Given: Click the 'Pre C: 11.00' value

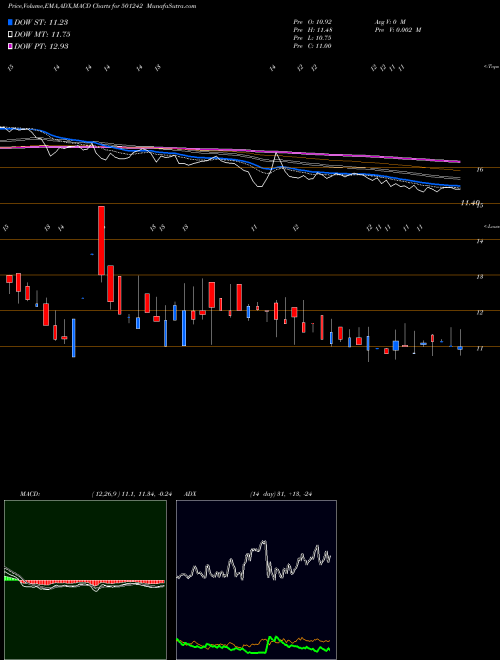Looking at the screenshot, I should [x=312, y=46].
